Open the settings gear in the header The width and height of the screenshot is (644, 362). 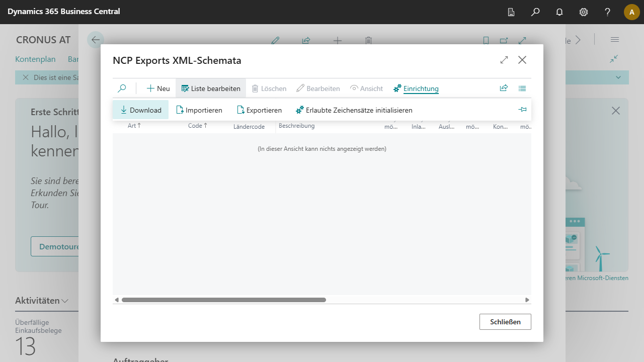(x=584, y=12)
